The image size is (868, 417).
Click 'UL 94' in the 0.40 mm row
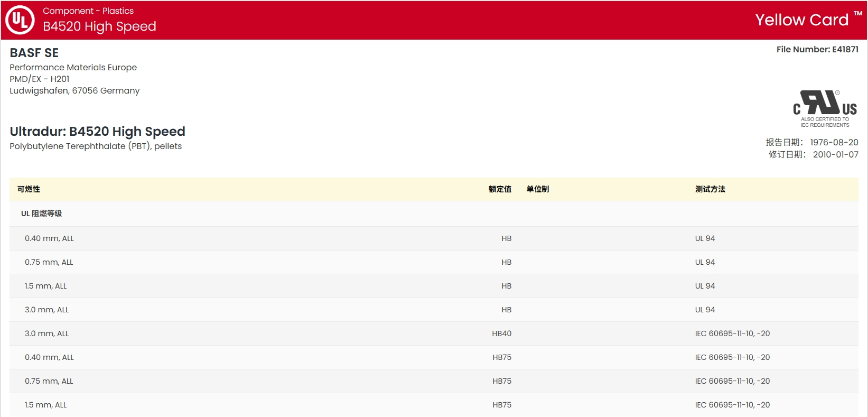705,238
